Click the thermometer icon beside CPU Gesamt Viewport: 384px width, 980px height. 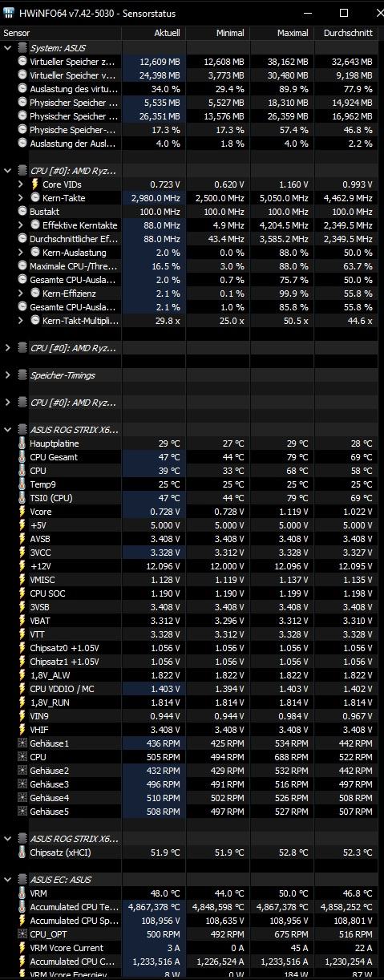point(22,457)
